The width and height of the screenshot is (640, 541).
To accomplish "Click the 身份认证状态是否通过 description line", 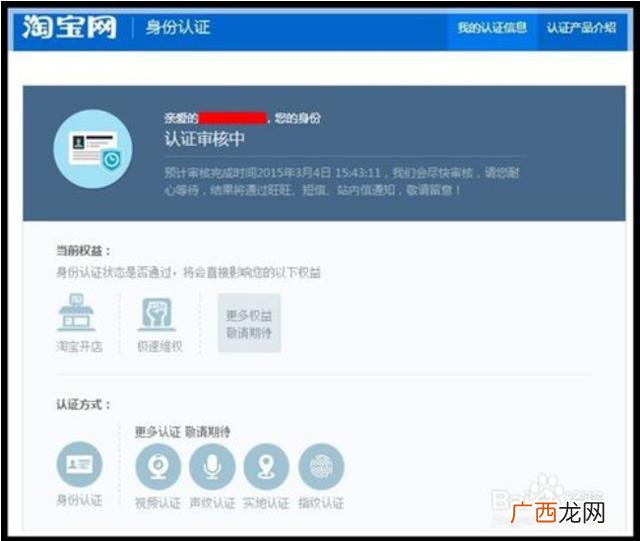I will pos(188,272).
